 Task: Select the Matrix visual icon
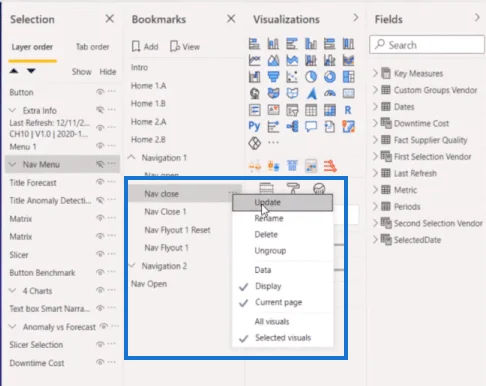pyautogui.click(x=330, y=110)
